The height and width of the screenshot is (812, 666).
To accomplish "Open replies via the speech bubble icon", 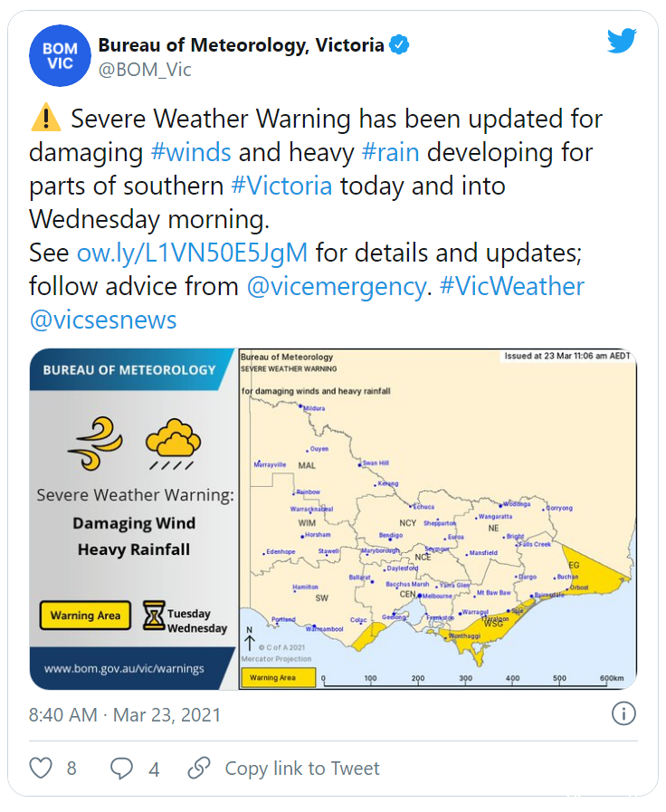I will pyautogui.click(x=121, y=768).
